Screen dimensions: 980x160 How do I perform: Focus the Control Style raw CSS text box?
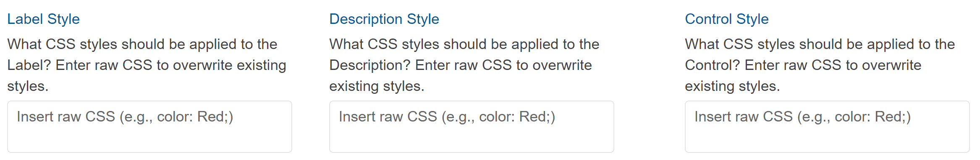coord(827,126)
